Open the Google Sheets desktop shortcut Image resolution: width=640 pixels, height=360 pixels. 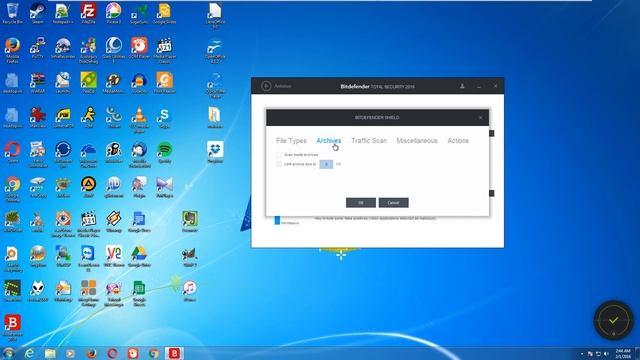click(x=139, y=293)
